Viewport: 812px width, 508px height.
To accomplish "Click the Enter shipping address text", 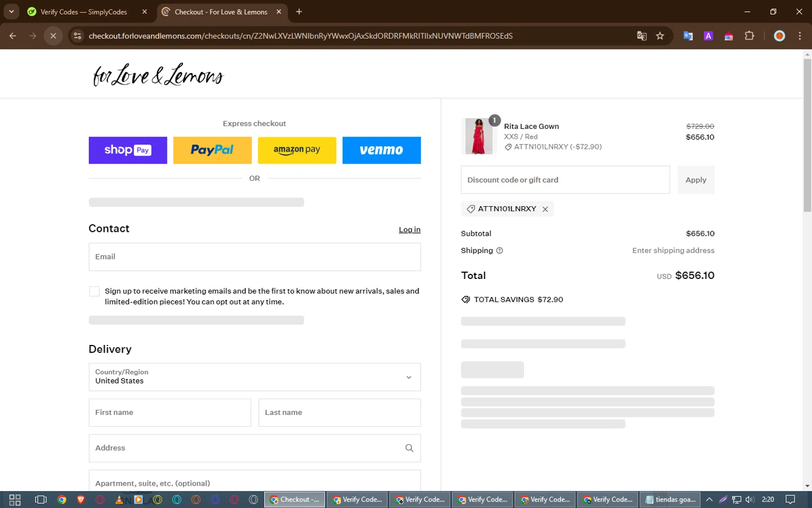I will tap(673, 250).
